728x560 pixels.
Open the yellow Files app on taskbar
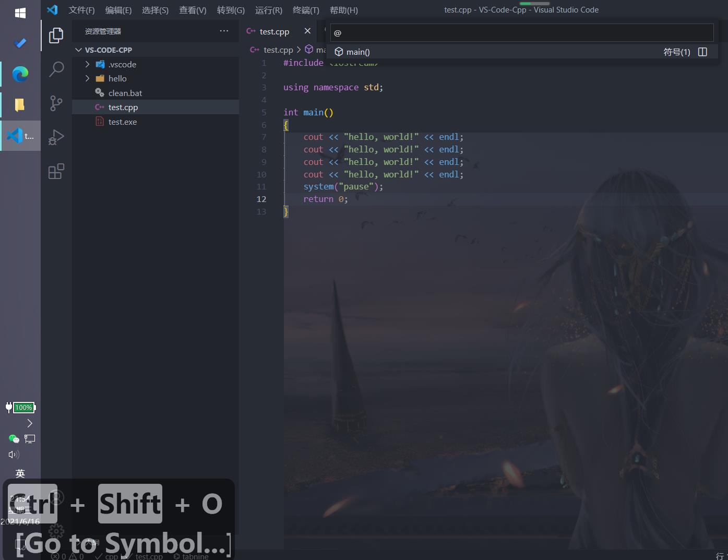coord(20,105)
